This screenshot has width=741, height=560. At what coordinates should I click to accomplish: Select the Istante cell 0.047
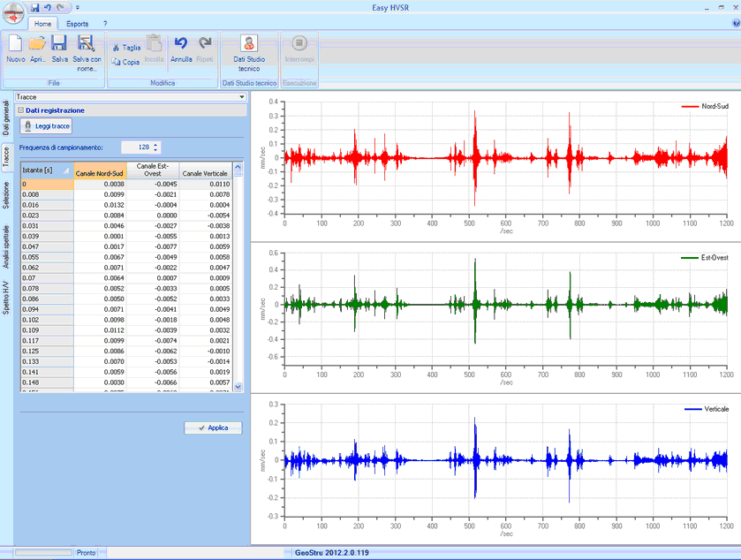[x=48, y=246]
